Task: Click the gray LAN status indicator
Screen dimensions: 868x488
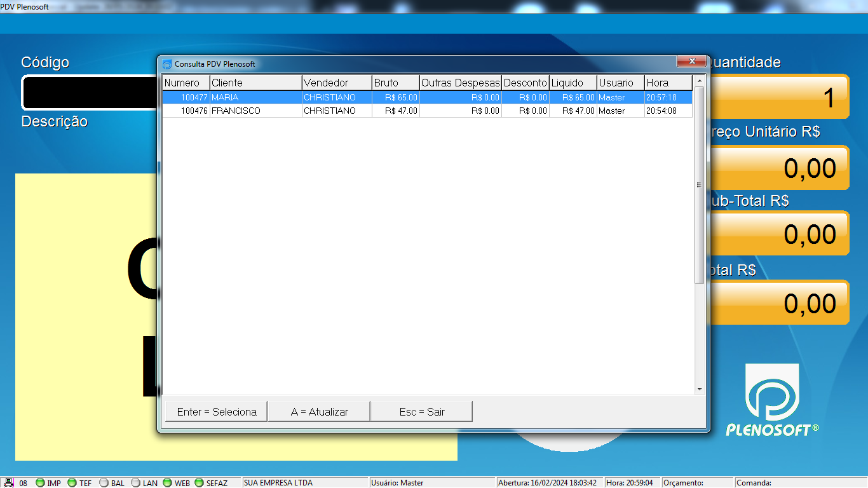Action: [135, 483]
